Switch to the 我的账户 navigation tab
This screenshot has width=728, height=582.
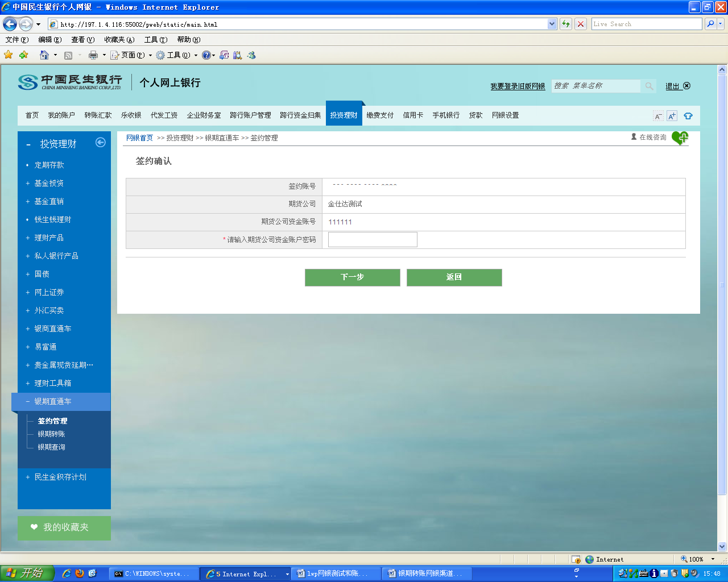(61, 115)
